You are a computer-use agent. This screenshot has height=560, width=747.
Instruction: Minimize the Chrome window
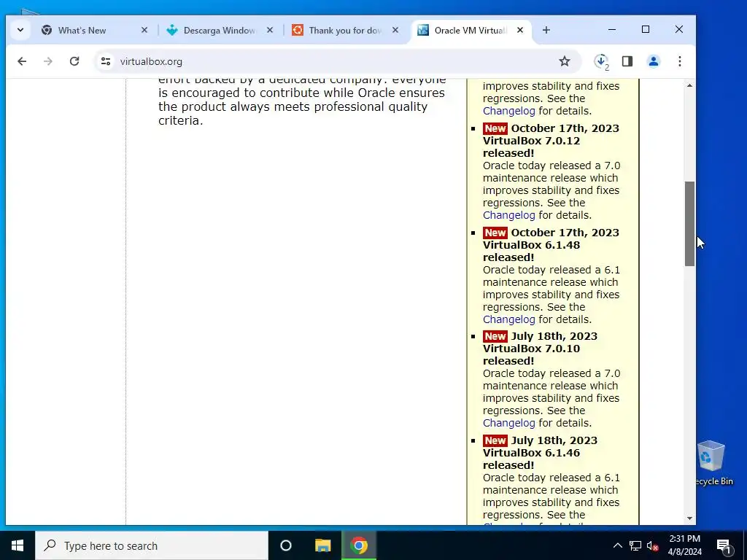point(612,29)
